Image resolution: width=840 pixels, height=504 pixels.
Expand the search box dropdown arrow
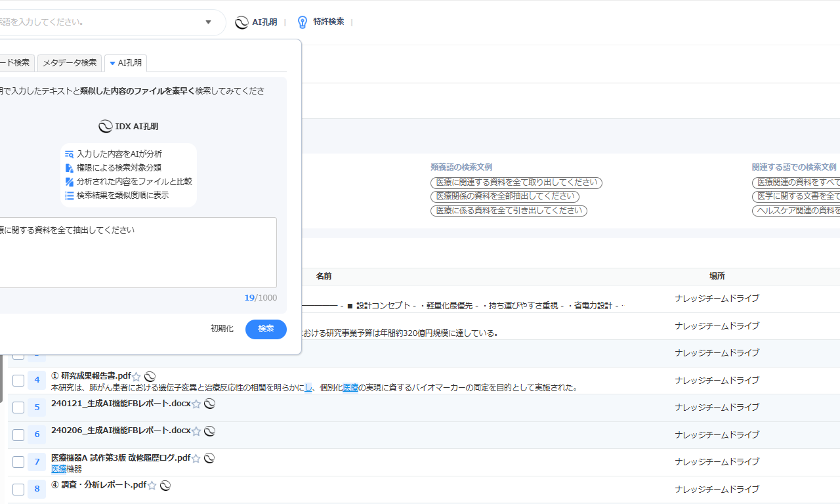click(x=209, y=22)
